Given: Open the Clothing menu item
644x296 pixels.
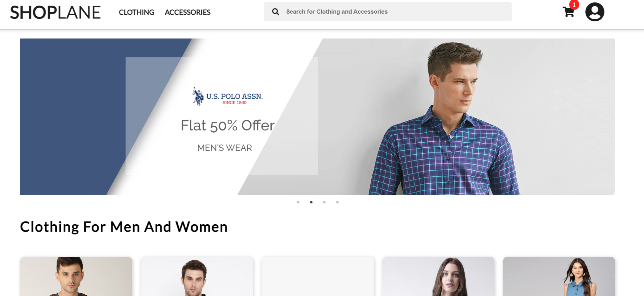Looking at the screenshot, I should pyautogui.click(x=136, y=12).
